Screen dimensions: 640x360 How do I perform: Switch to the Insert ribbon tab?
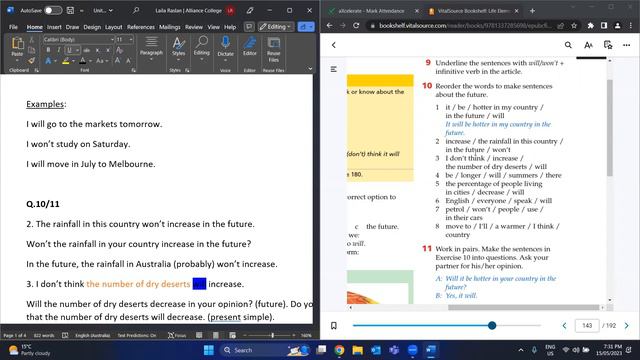coord(54,27)
